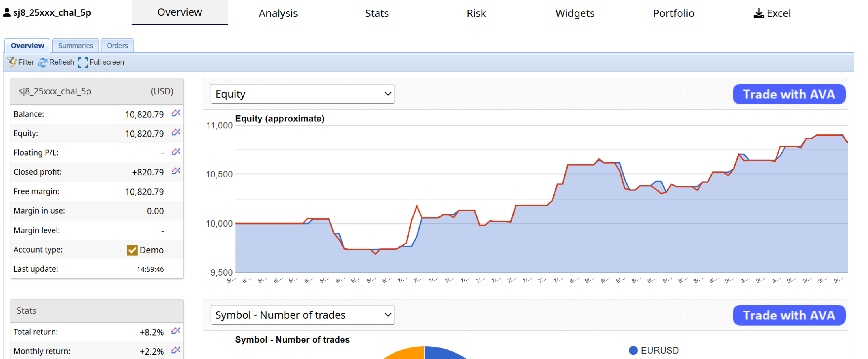The width and height of the screenshot is (868, 359).
Task: Click chart icon next to Balance
Action: pyautogui.click(x=175, y=113)
